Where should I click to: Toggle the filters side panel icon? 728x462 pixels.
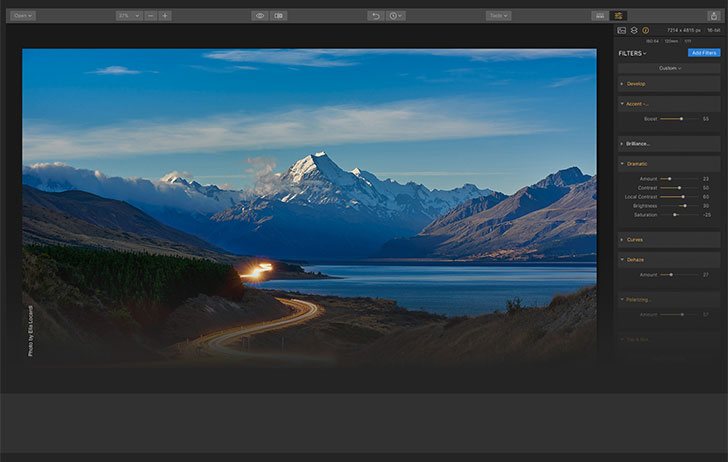point(618,16)
